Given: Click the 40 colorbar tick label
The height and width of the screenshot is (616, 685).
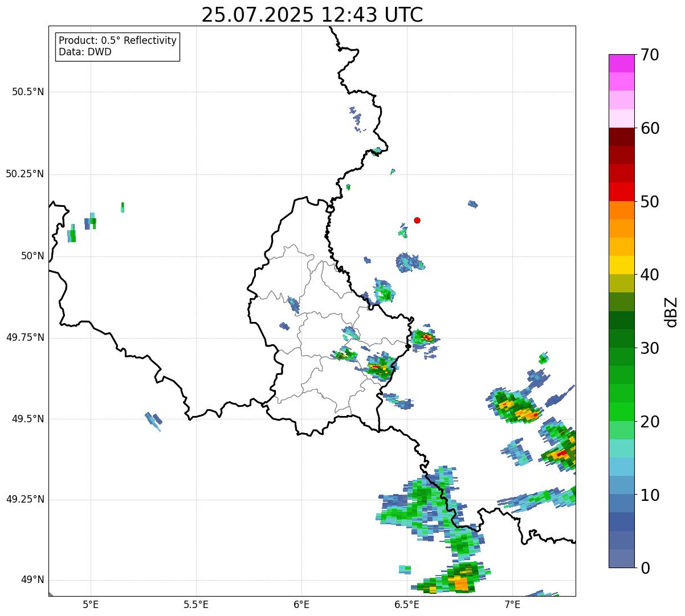Looking at the screenshot, I should [x=650, y=275].
